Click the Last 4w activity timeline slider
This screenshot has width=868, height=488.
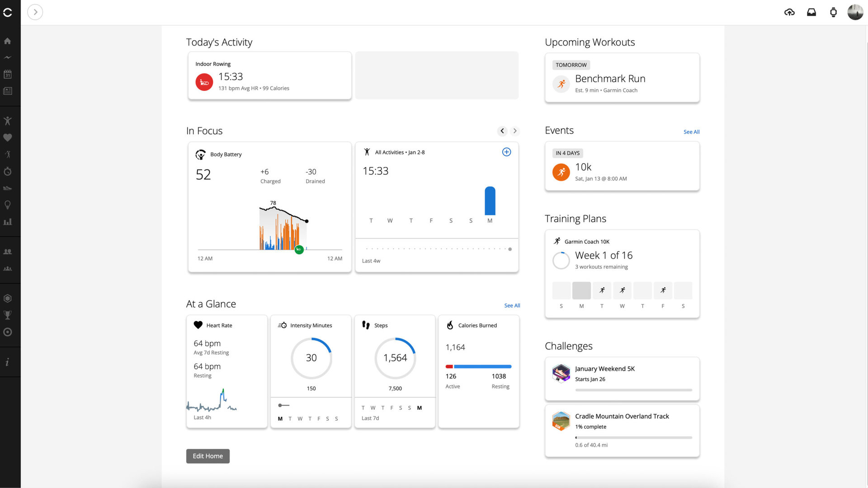509,249
